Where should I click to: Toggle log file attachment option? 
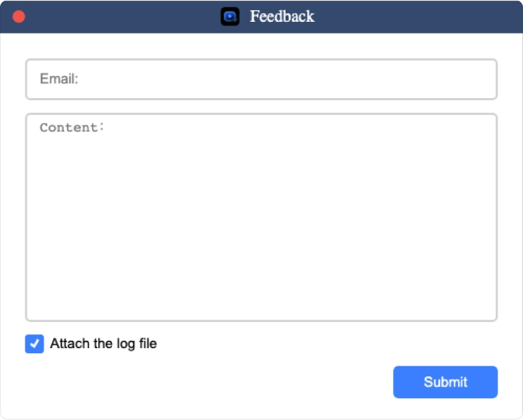click(x=34, y=344)
